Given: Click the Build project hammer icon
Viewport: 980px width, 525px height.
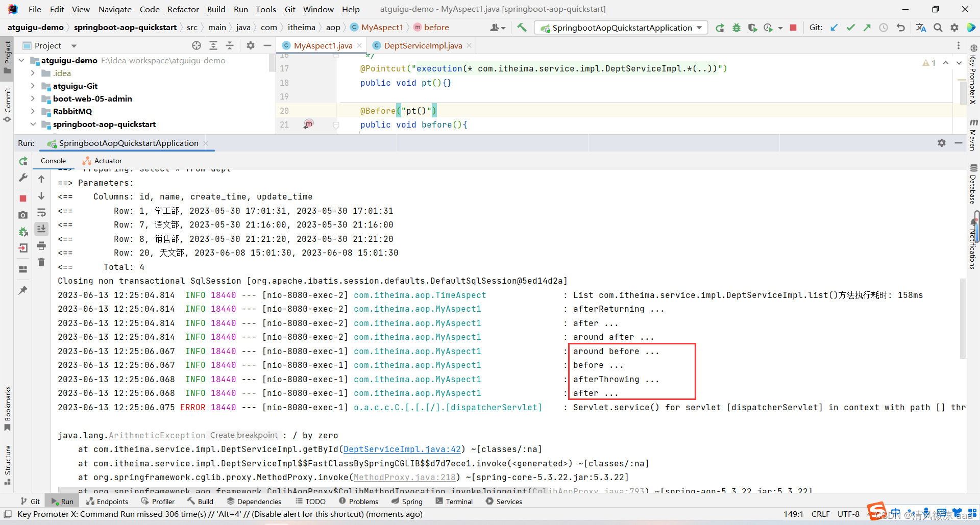Looking at the screenshot, I should (522, 28).
